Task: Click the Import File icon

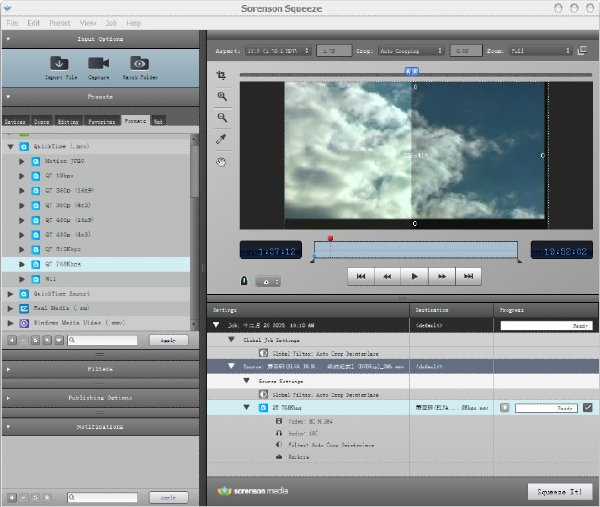Action: (58, 62)
